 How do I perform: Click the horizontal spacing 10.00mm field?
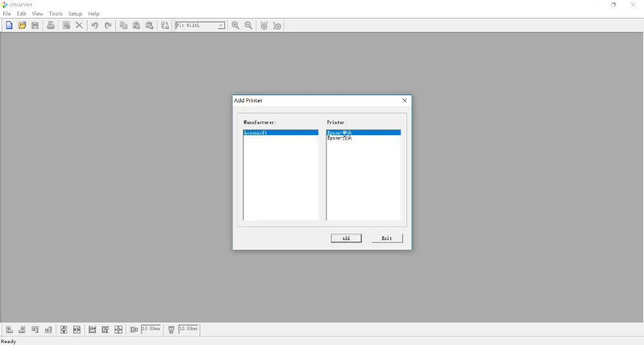pyautogui.click(x=151, y=329)
